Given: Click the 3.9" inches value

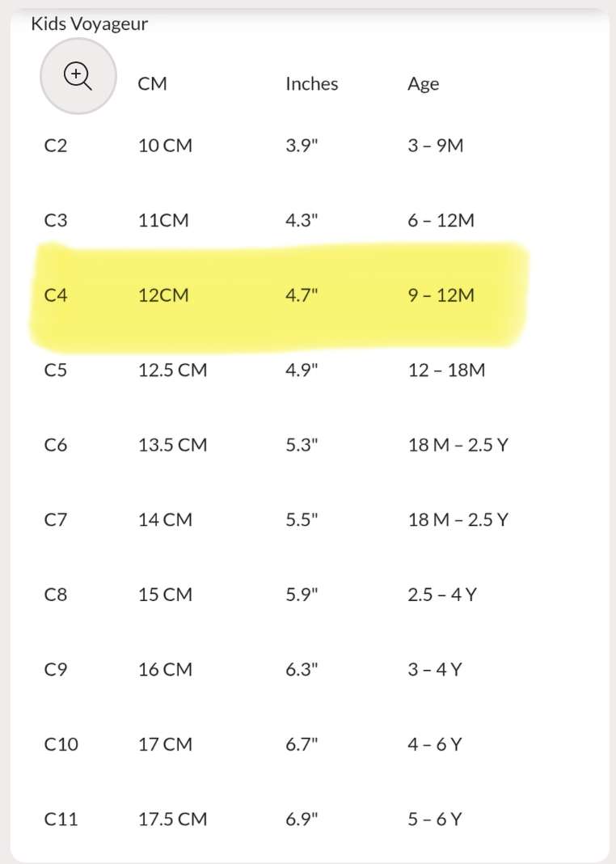Looking at the screenshot, I should point(302,146).
